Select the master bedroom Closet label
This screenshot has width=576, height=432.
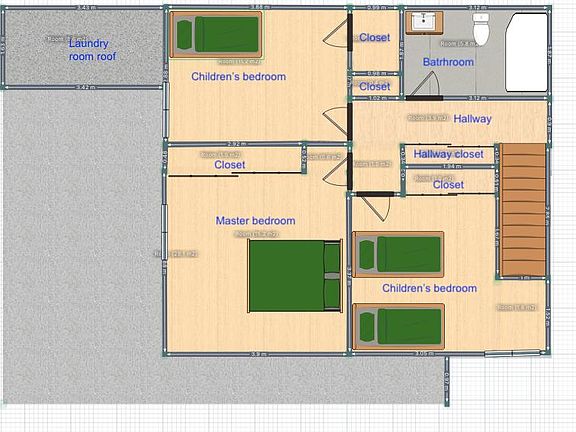[x=230, y=165]
